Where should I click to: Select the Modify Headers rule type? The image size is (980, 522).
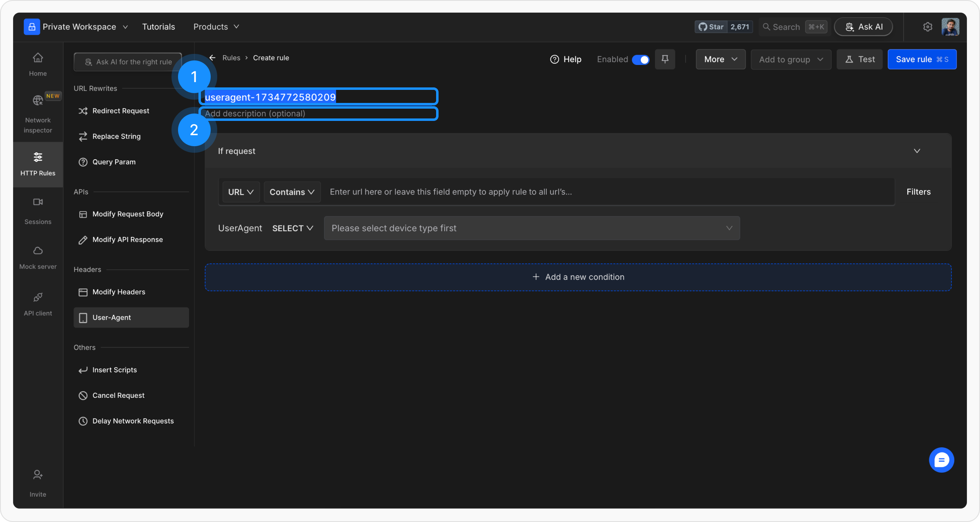coord(119,292)
